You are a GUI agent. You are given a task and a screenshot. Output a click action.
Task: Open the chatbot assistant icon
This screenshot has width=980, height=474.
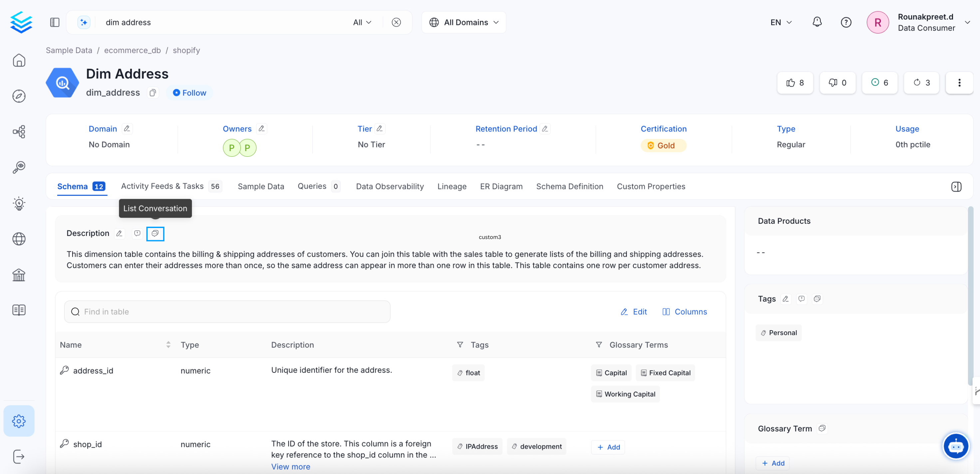coord(955,446)
